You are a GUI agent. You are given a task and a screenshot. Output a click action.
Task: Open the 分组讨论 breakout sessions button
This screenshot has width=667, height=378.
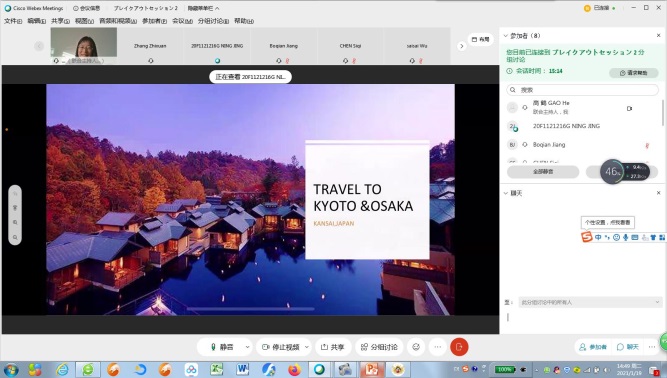coord(379,347)
